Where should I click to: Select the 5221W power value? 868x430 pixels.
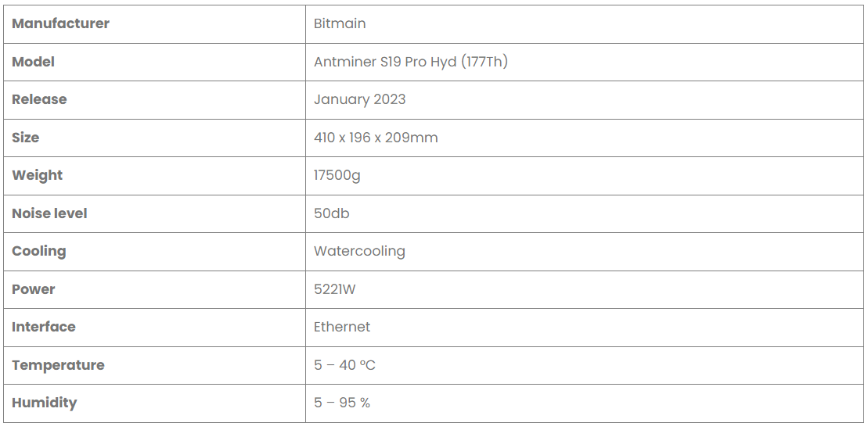pos(335,289)
